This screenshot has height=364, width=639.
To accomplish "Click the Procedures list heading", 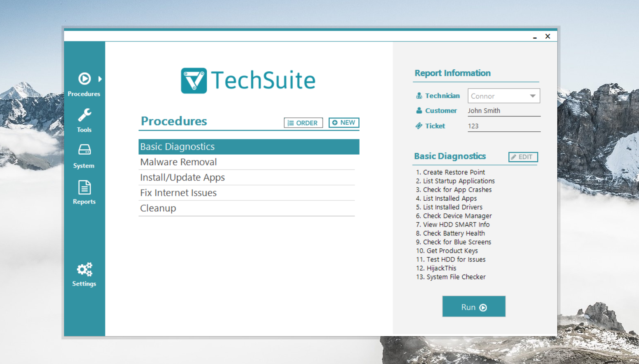I will [174, 121].
